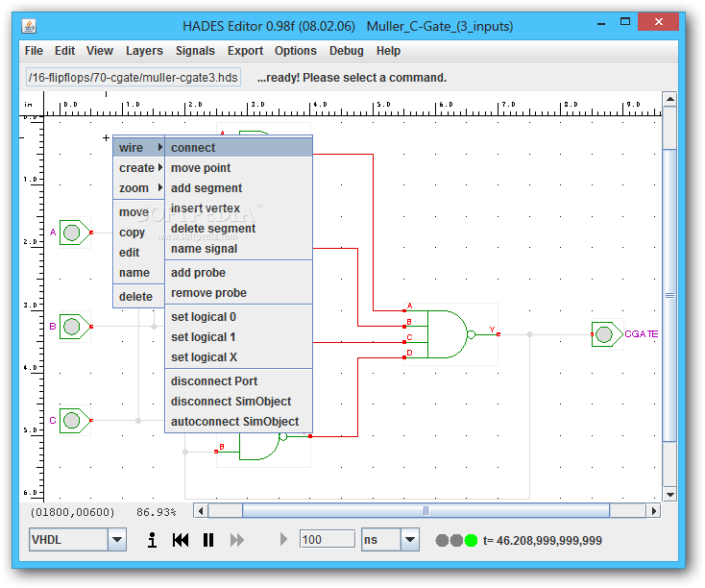Choose delete segment menu entry
The width and height of the screenshot is (705, 588).
[x=239, y=229]
